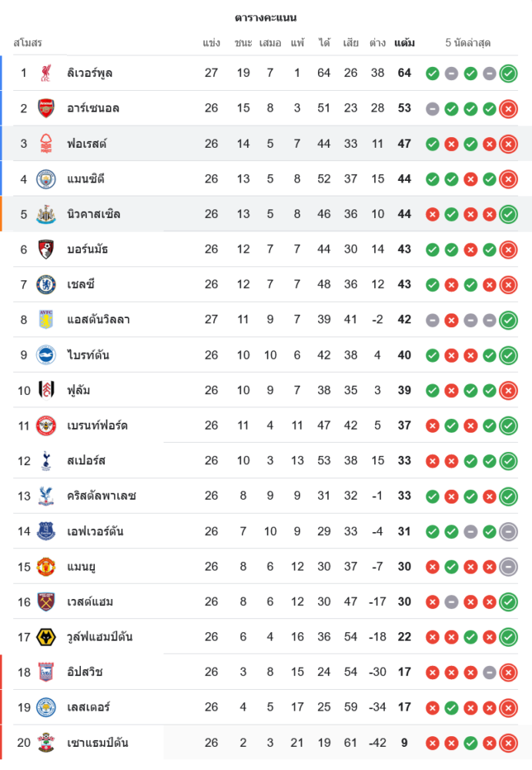Viewport: 532px width, 770px height.
Task: Click the ชนะ column header
Action: [x=243, y=43]
